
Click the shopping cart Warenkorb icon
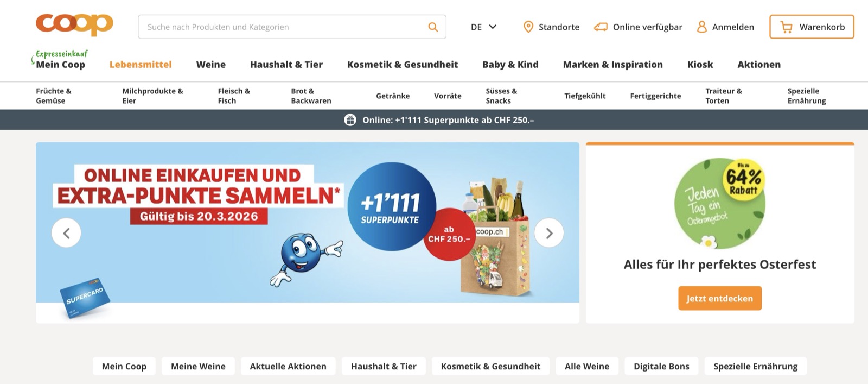(x=786, y=27)
